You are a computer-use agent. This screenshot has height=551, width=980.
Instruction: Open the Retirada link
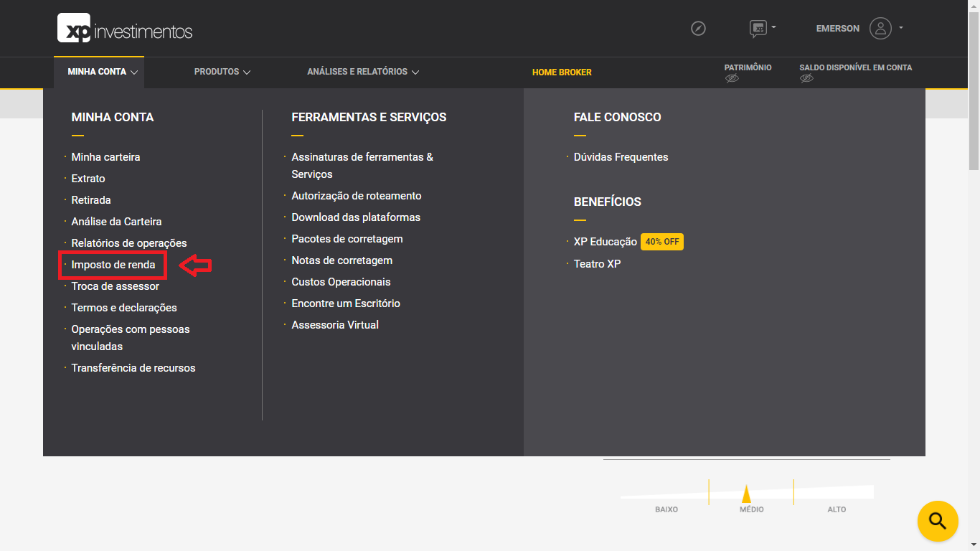click(91, 200)
